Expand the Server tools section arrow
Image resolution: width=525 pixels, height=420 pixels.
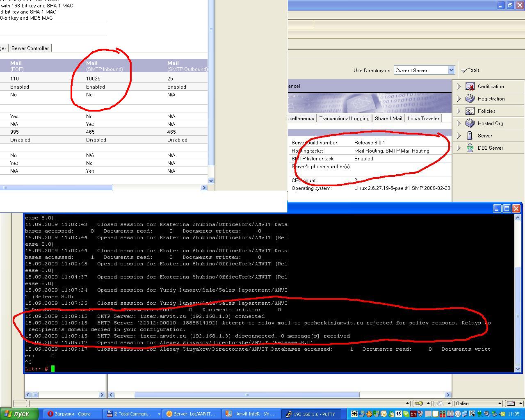click(x=459, y=136)
